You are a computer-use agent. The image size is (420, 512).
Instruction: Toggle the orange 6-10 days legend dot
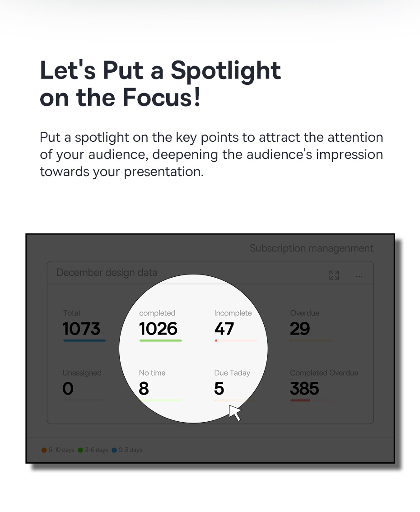(x=44, y=450)
